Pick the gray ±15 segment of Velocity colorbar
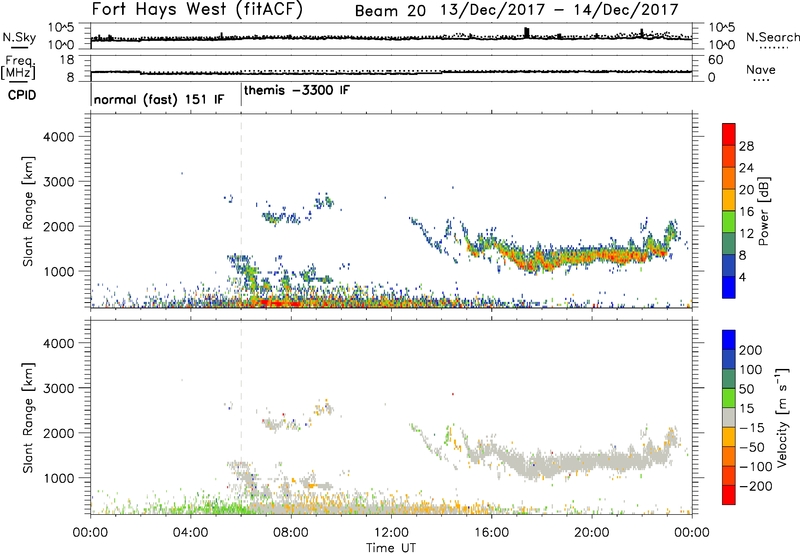 tap(729, 417)
